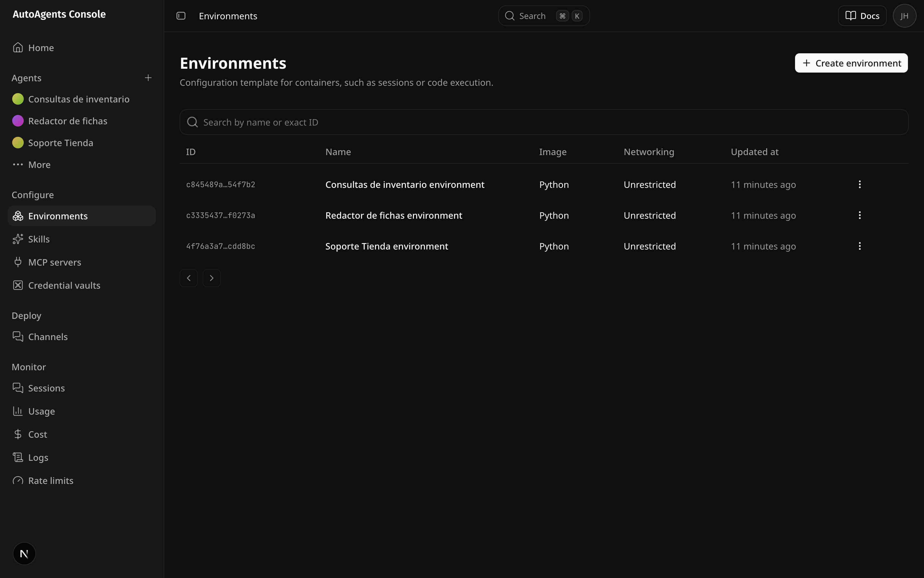Add a new agent with plus icon
This screenshot has height=578, width=924.
coord(148,78)
